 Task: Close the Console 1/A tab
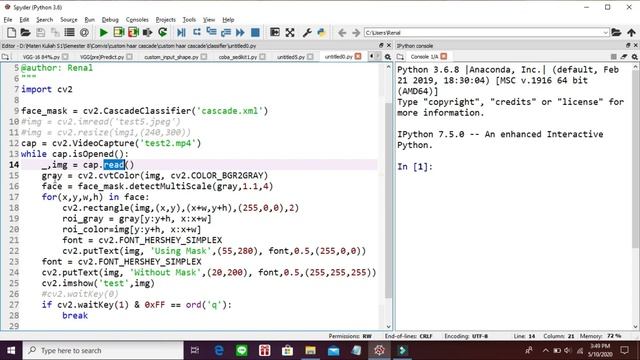[x=444, y=56]
